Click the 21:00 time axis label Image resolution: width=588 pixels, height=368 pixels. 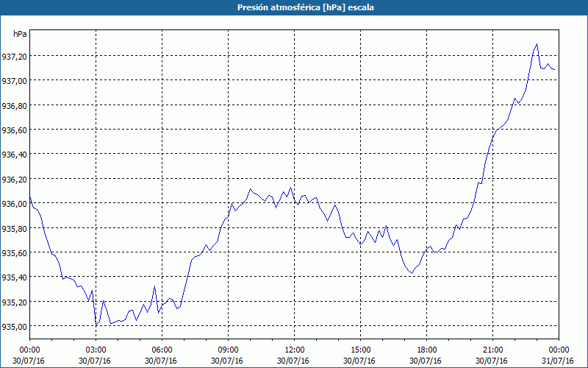pyautogui.click(x=492, y=350)
